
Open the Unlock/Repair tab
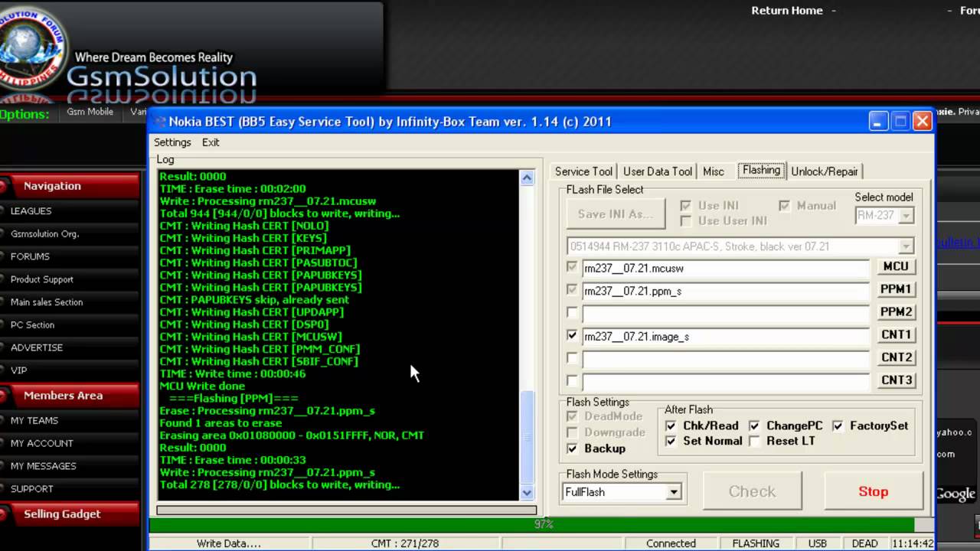[825, 171]
